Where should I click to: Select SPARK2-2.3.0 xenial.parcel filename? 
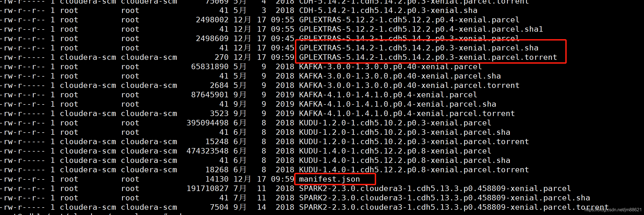pyautogui.click(x=435, y=189)
